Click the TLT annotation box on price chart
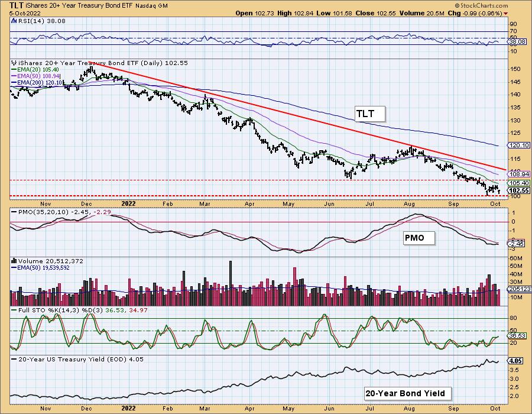The width and height of the screenshot is (532, 414). click(370, 114)
